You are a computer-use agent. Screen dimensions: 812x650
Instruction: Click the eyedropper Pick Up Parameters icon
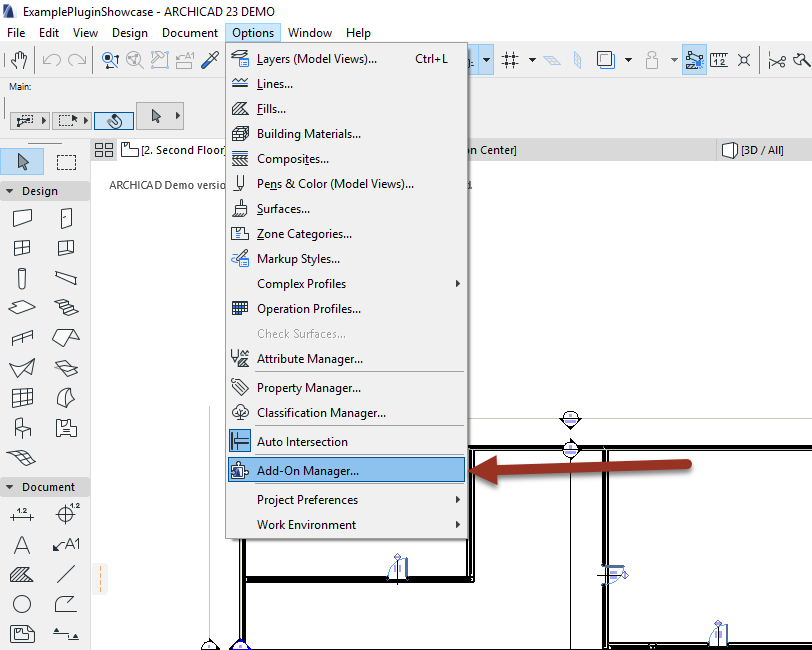[x=210, y=60]
